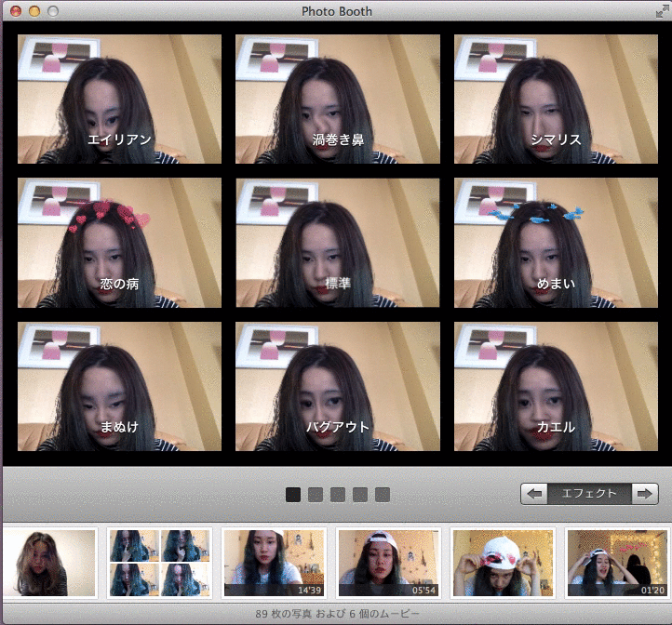672x625 pixels.
Task: Open the white cap photo thumbnail
Action: 503,563
